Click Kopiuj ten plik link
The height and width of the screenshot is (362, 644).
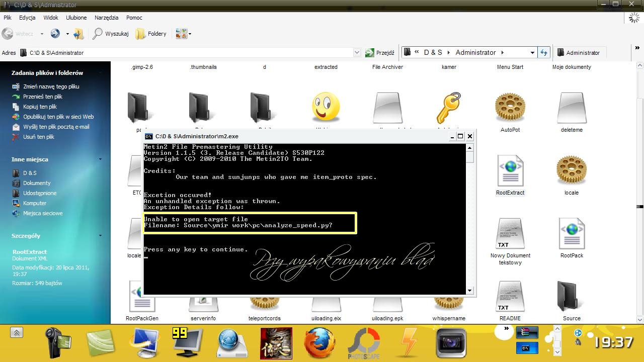point(40,107)
